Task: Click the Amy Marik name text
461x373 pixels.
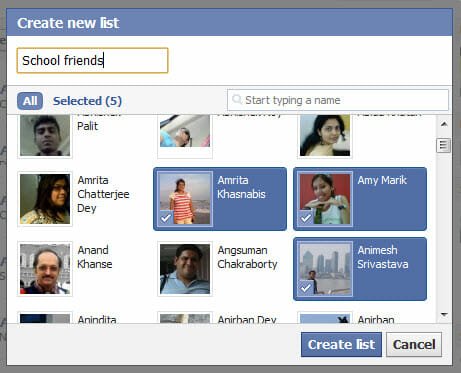Action: click(x=382, y=180)
